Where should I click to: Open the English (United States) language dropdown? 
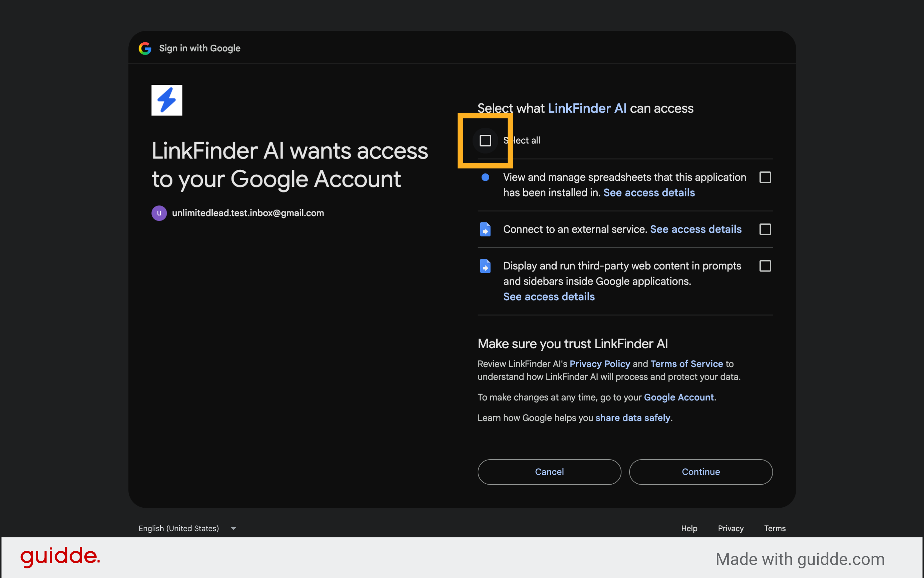(187, 528)
